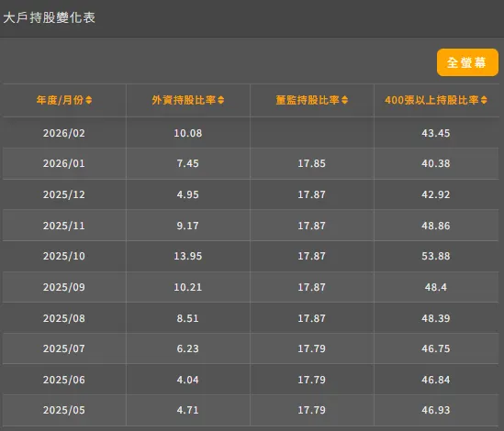Click the 董監持股比率 header label
This screenshot has width=504, height=431.
click(308, 100)
